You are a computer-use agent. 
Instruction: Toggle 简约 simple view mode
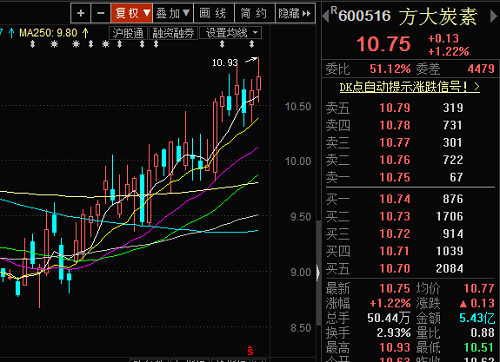255,13
